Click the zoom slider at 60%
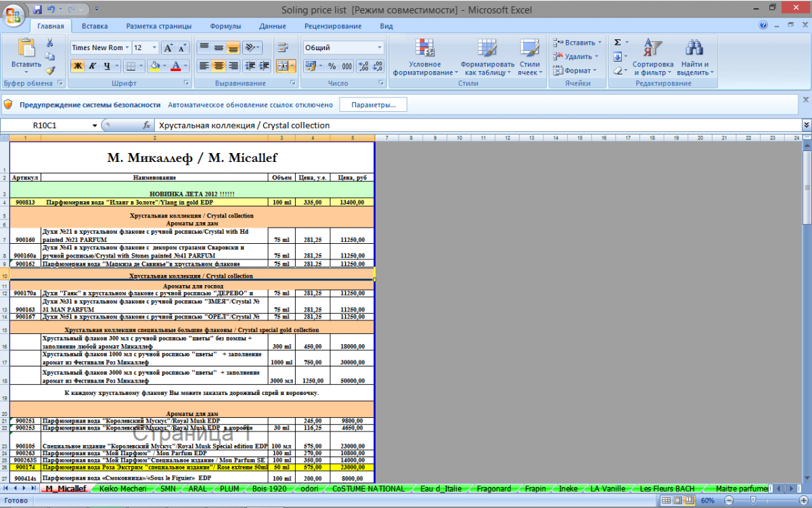The image size is (812, 508). click(752, 501)
